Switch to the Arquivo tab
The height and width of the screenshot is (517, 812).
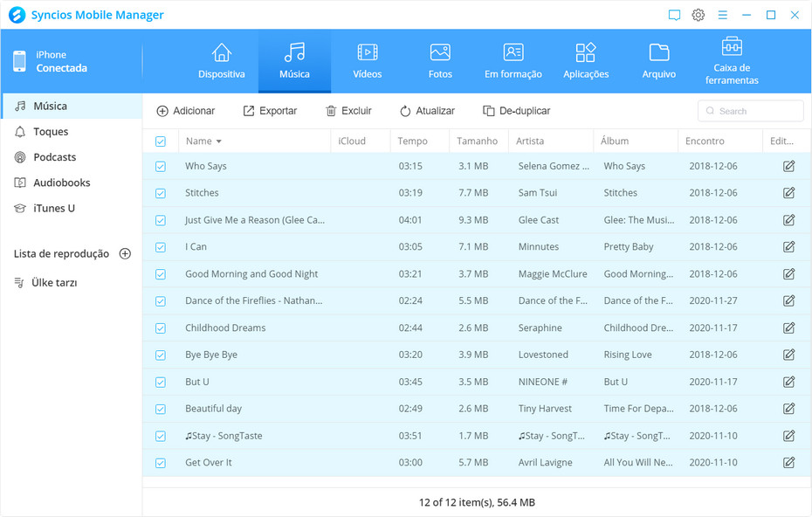point(658,61)
